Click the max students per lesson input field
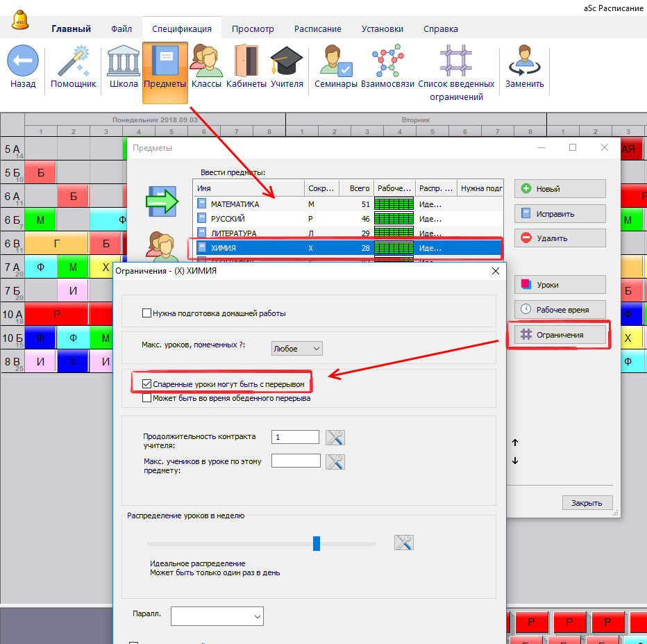 tap(296, 461)
